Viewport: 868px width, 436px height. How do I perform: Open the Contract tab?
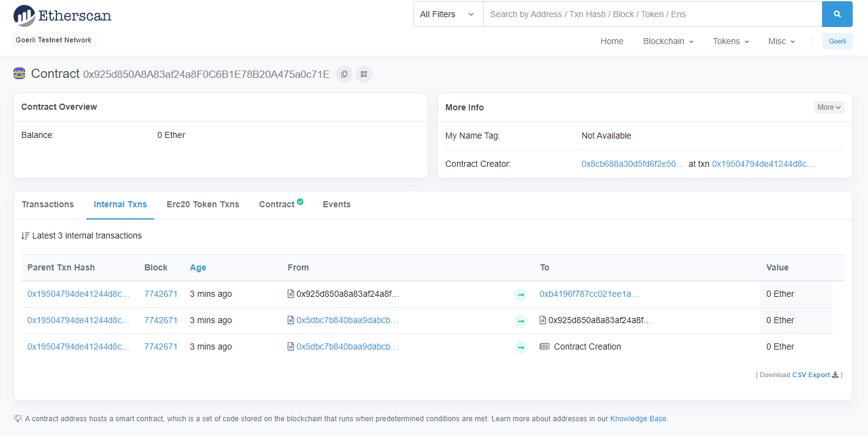coord(277,204)
